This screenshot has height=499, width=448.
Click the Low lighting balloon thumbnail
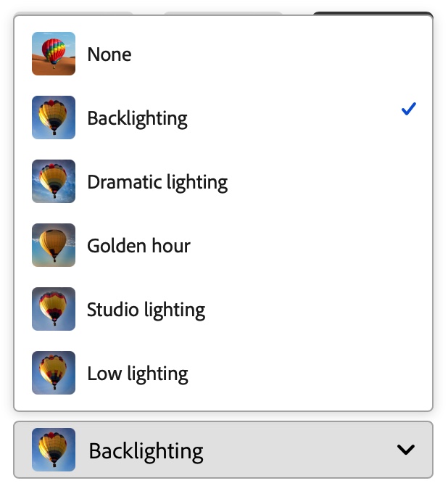tap(54, 373)
